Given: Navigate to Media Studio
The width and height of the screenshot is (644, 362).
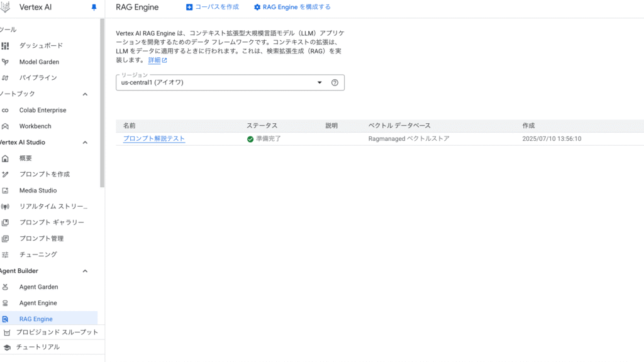Looking at the screenshot, I should pos(38,190).
